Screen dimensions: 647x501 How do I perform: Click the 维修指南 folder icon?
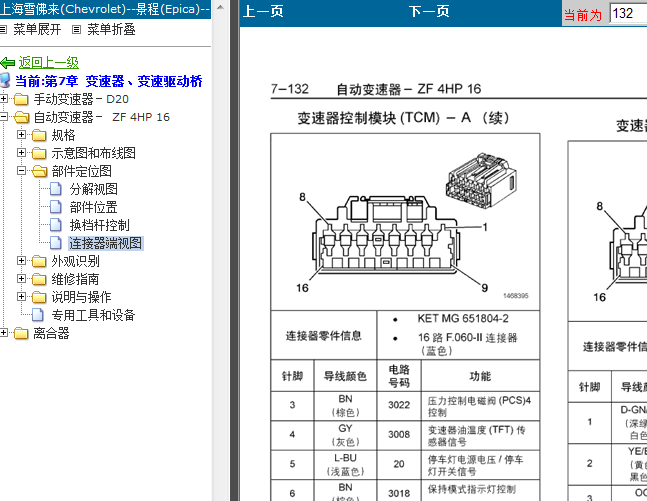click(39, 279)
